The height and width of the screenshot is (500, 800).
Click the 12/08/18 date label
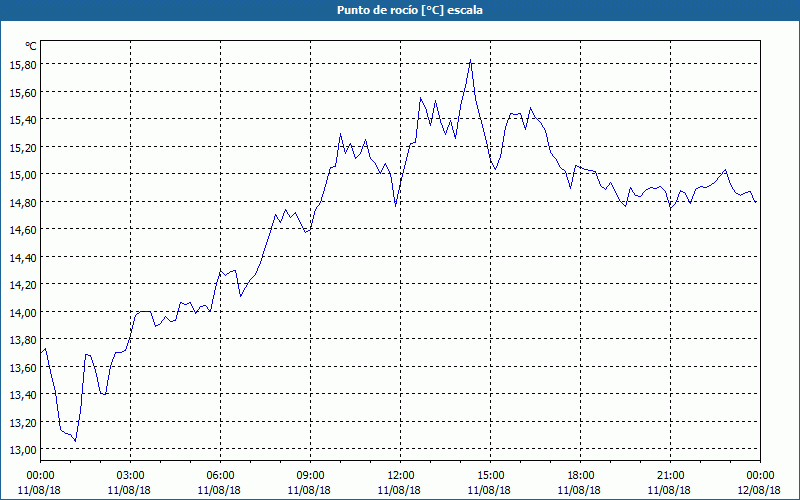[759, 490]
